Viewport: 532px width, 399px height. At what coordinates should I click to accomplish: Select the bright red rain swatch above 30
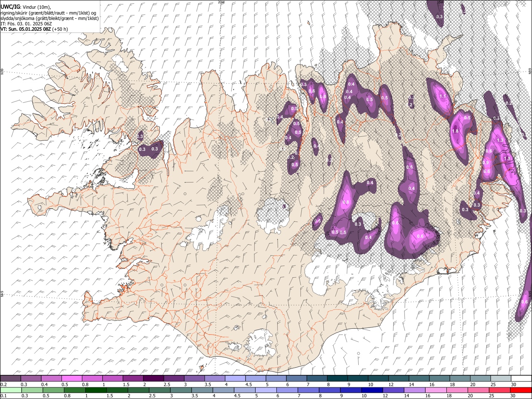click(521, 390)
